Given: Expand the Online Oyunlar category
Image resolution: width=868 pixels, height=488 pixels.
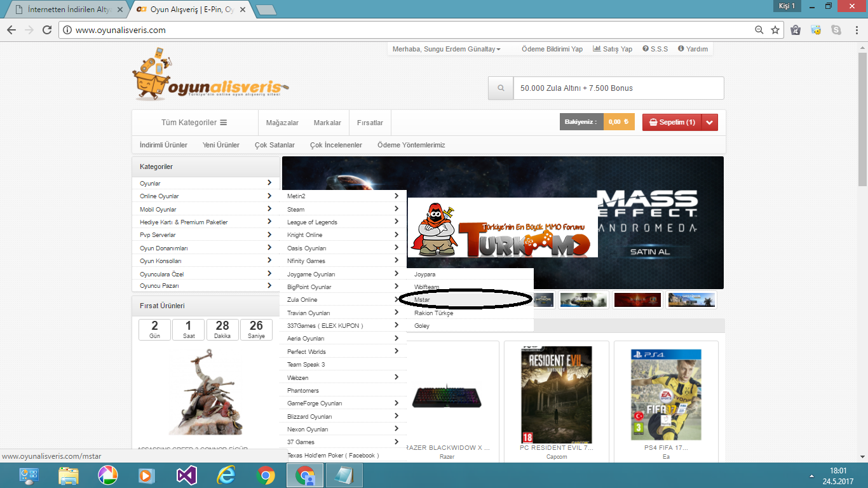Looking at the screenshot, I should [x=206, y=196].
